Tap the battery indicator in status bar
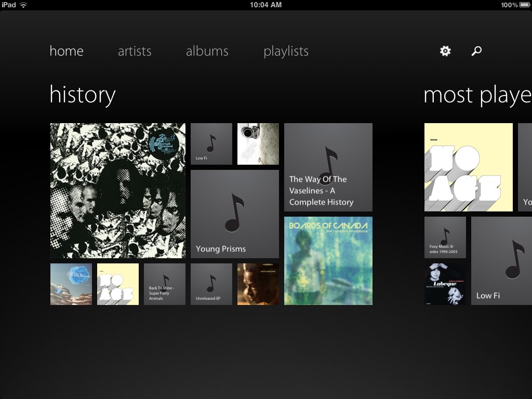The image size is (532, 399). pos(524,5)
